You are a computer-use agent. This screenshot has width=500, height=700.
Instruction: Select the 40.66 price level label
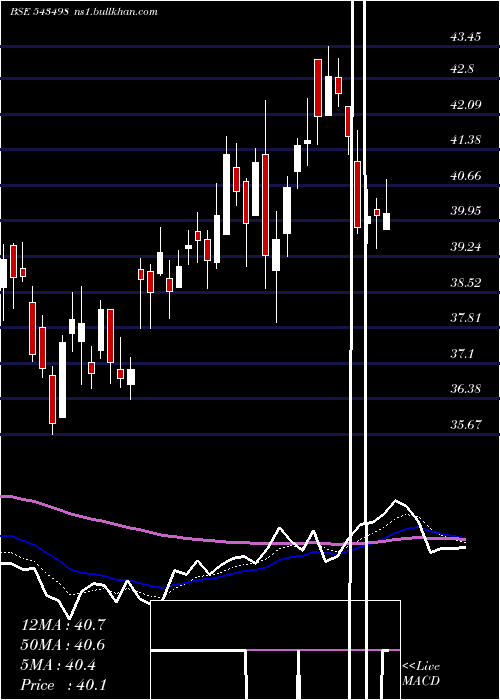pos(466,175)
